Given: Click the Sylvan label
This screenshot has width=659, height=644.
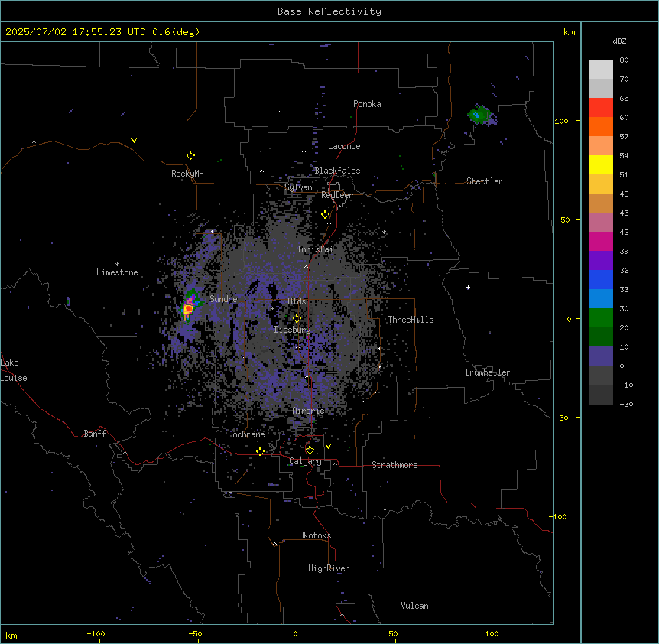Looking at the screenshot, I should [x=298, y=187].
